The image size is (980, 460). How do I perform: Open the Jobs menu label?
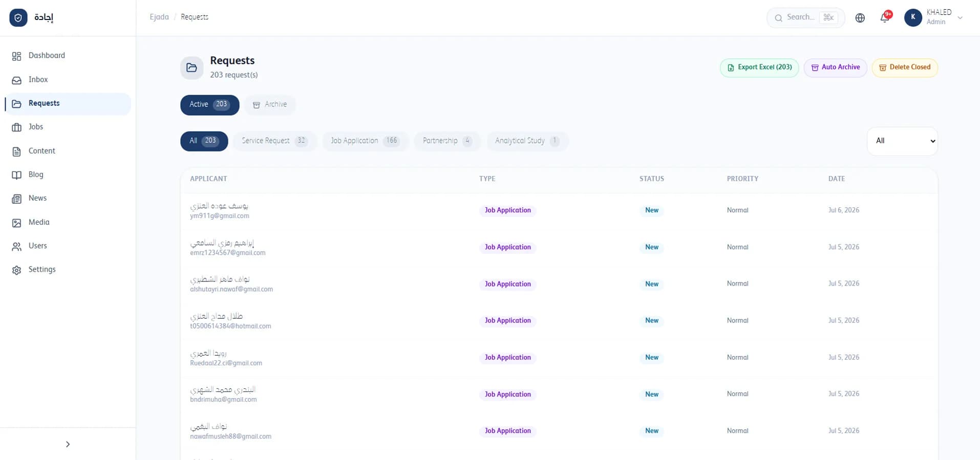(36, 126)
